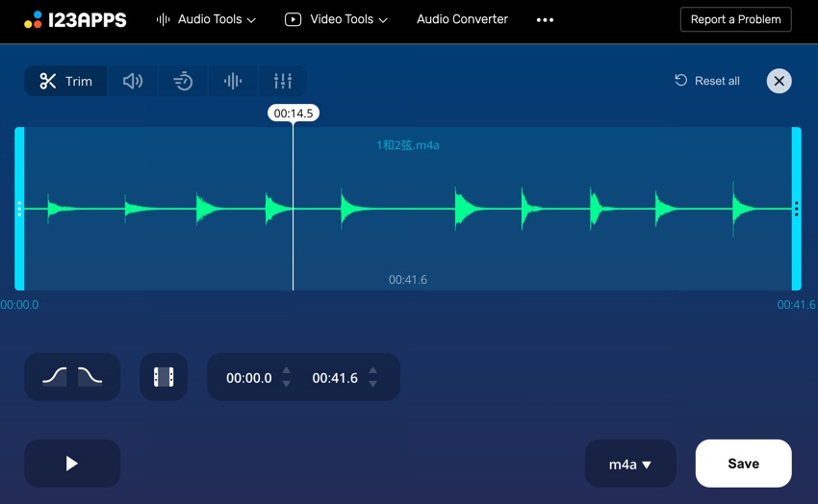Screen dimensions: 818x504
Task: Open the Equalizer tool
Action: click(282, 81)
